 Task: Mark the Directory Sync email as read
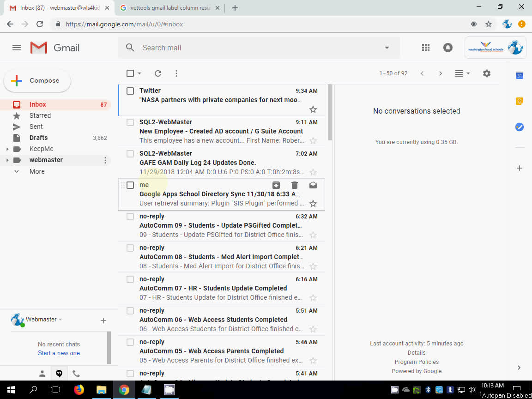pos(313,185)
